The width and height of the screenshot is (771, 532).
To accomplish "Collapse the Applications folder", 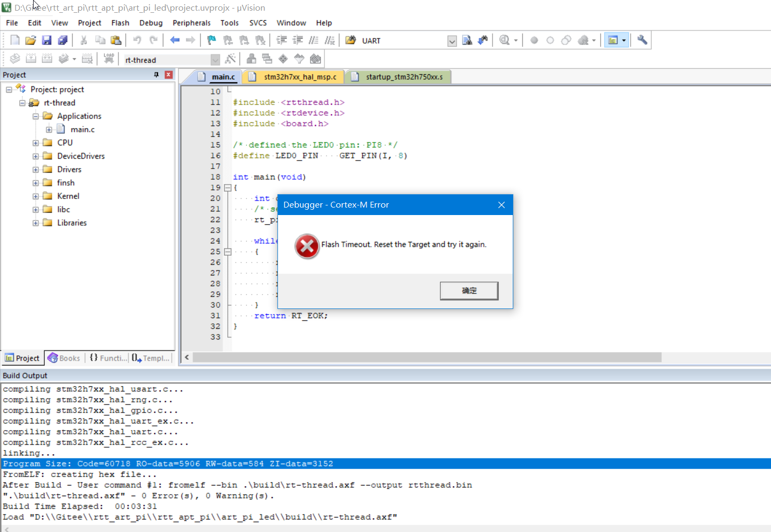I will tap(36, 116).
